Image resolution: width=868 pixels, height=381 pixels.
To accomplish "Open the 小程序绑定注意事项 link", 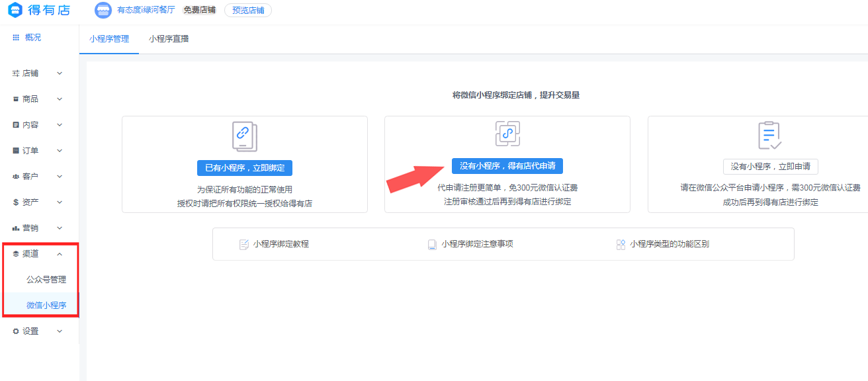I will pyautogui.click(x=478, y=244).
